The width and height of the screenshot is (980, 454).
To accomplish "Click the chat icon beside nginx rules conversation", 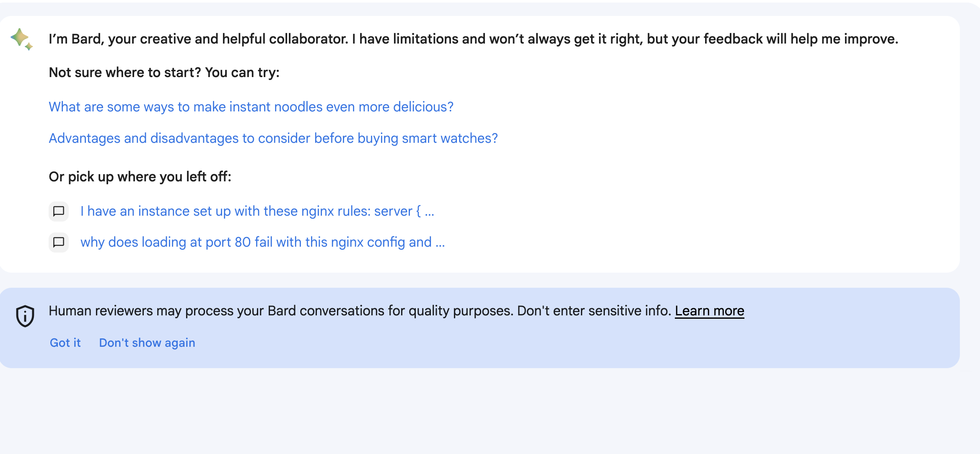I will 59,212.
